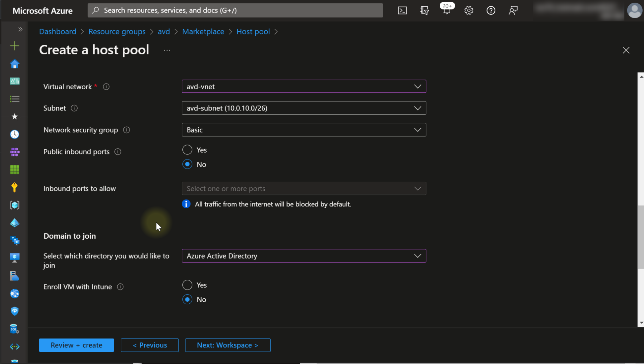Click the Review + create button
Viewport: 644px width, 364px height.
[x=76, y=345]
